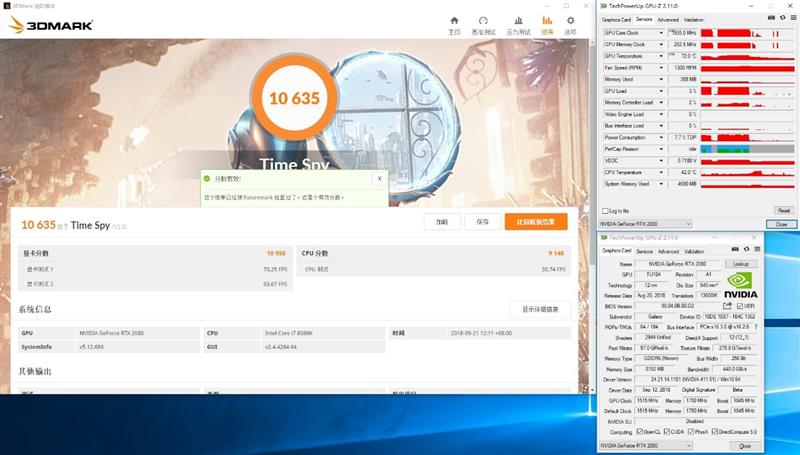This screenshot has width=800, height=455.
Task: Click Close button in GPU-Z Sensors window
Action: (x=781, y=224)
